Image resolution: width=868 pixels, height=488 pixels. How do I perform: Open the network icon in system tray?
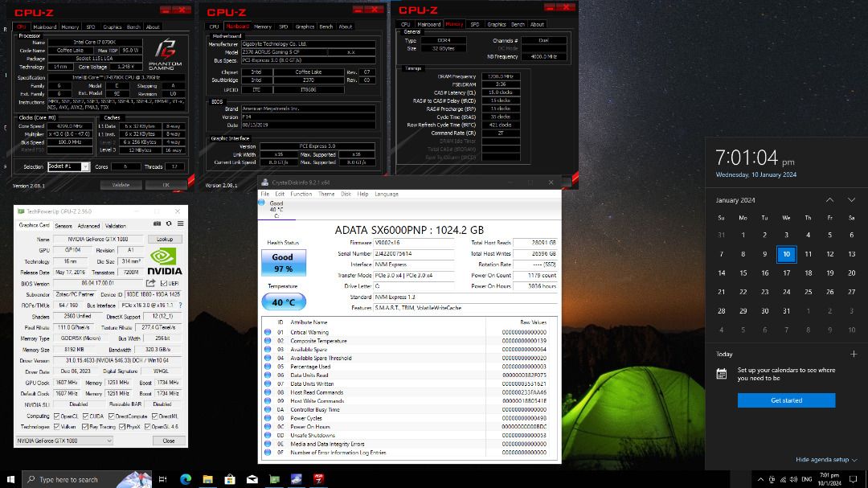click(x=783, y=480)
